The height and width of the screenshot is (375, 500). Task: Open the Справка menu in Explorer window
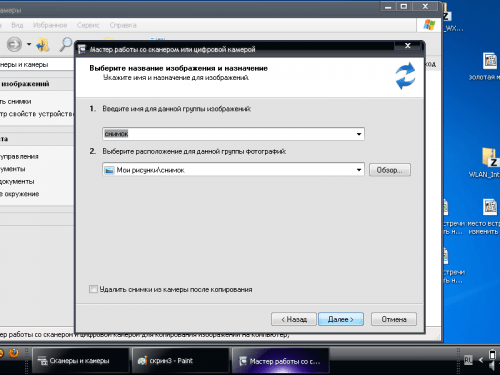pyautogui.click(x=123, y=25)
